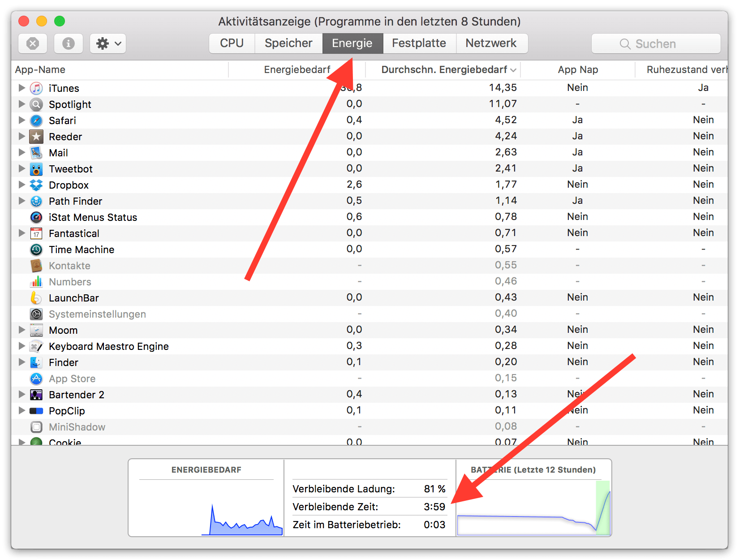Click the Mail app icon
This screenshot has width=739, height=560.
(36, 153)
